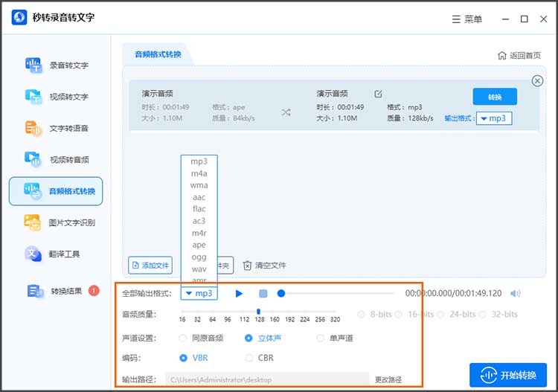Enable CBR encoding option

249,358
